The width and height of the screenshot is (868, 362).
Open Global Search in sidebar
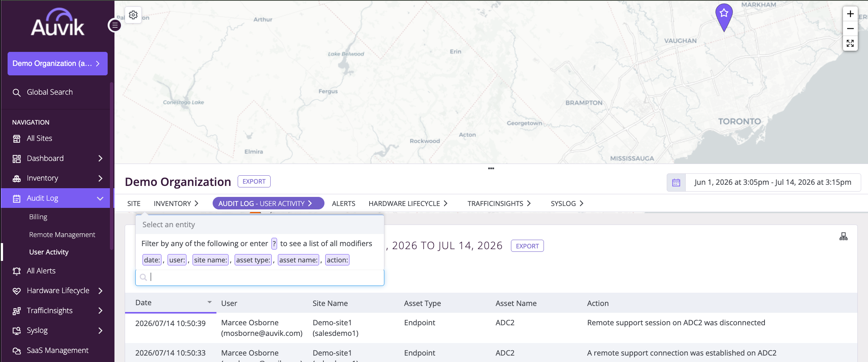[x=49, y=92]
